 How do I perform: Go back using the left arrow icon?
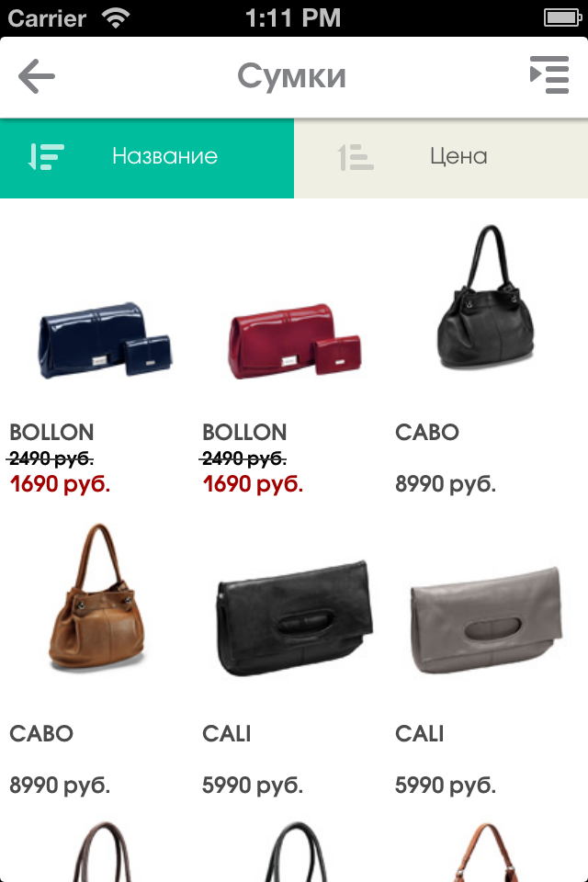tap(37, 76)
